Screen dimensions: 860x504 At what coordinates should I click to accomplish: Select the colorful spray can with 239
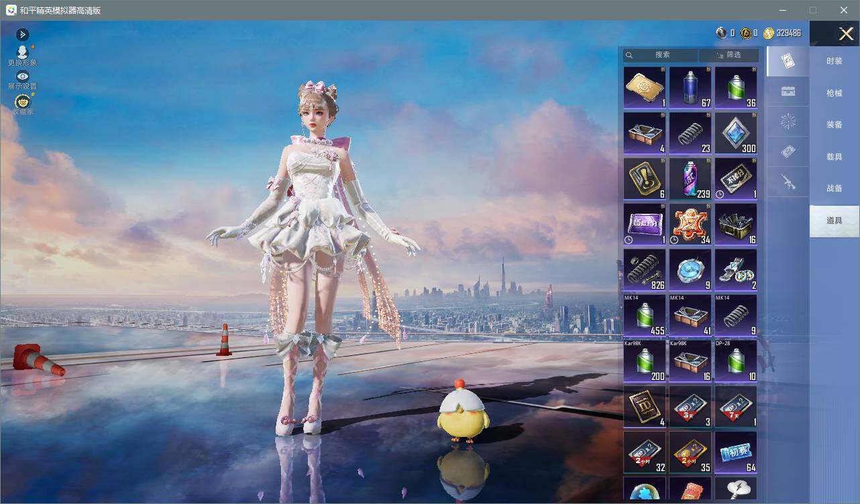(690, 178)
